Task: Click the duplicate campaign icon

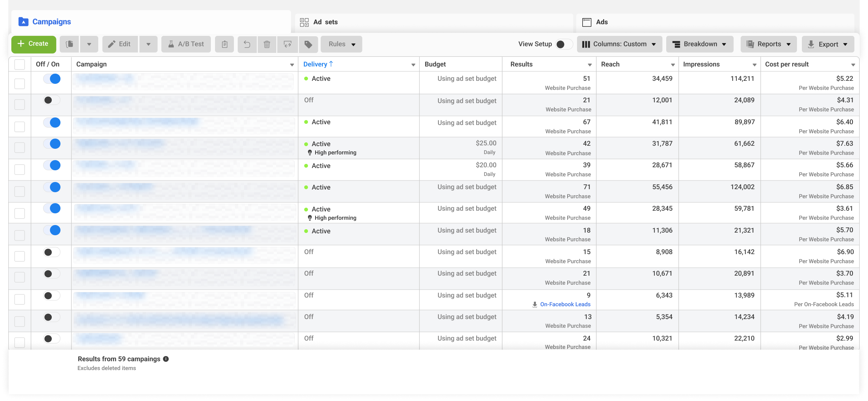Action: 70,44
